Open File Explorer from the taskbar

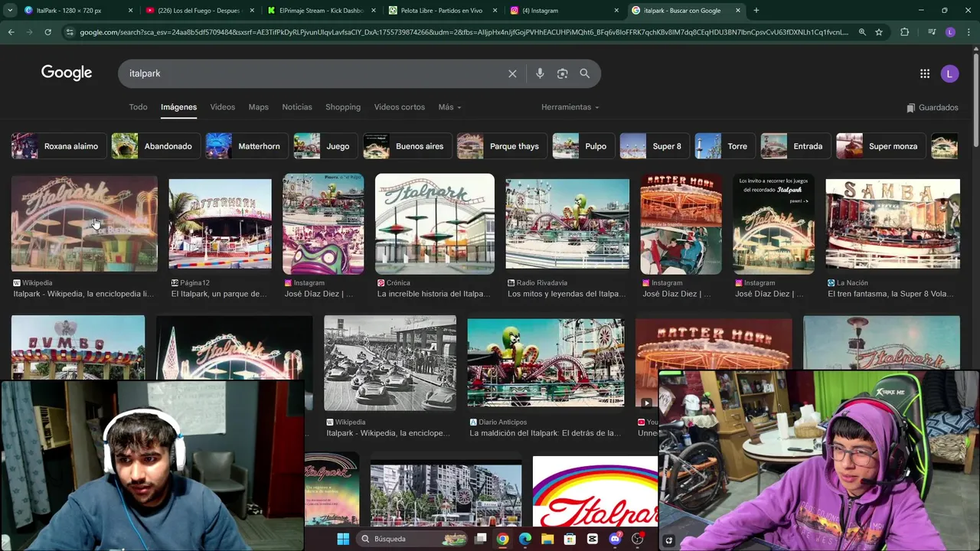pyautogui.click(x=547, y=539)
